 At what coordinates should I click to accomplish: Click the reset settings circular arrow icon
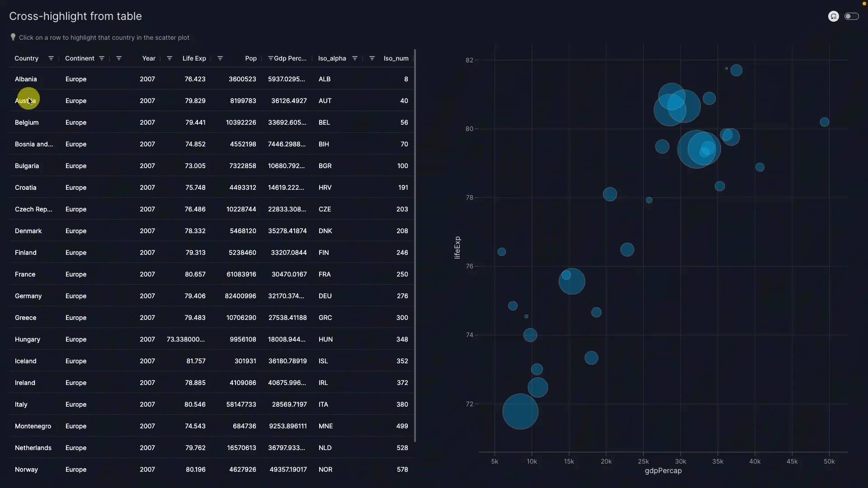(833, 16)
